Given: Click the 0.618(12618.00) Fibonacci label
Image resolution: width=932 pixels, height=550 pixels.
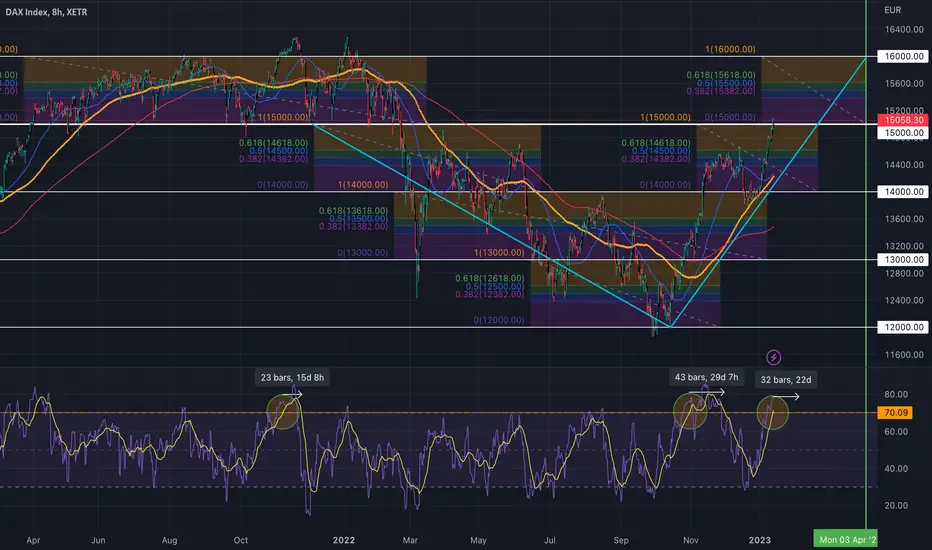Looking at the screenshot, I should click(490, 278).
